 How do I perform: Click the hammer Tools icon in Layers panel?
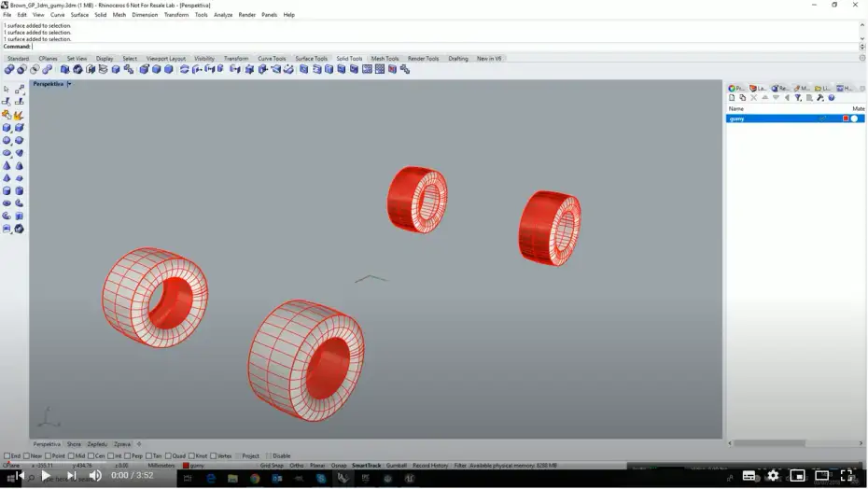[820, 98]
